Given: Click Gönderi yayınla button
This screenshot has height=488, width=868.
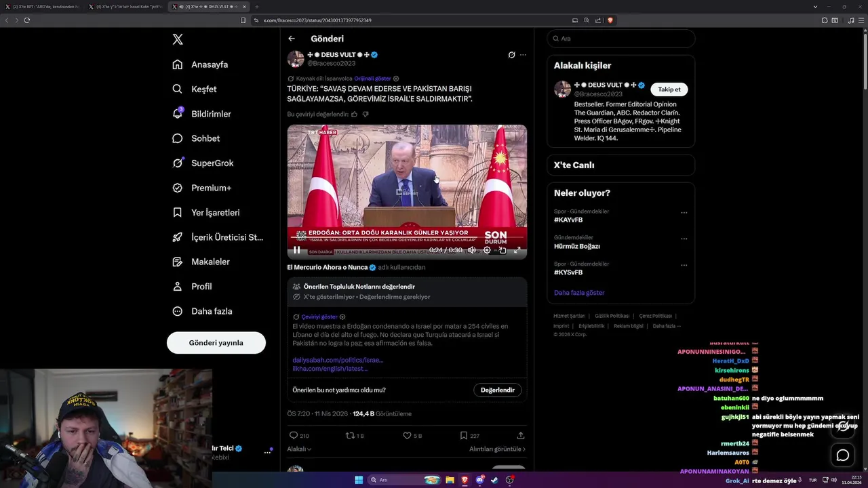Looking at the screenshot, I should click(216, 343).
